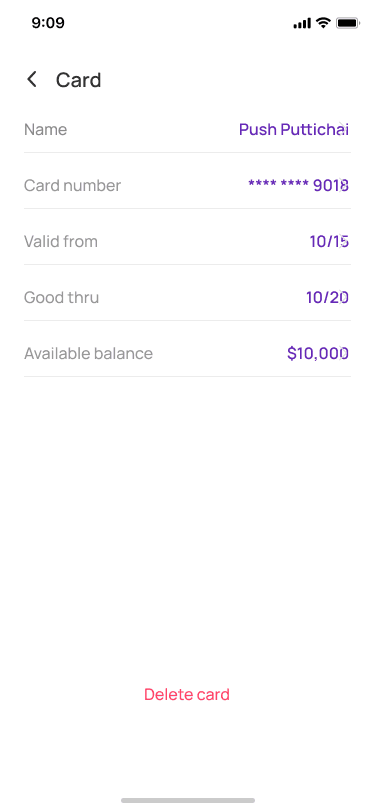Tap the Wi-Fi status icon

[324, 23]
